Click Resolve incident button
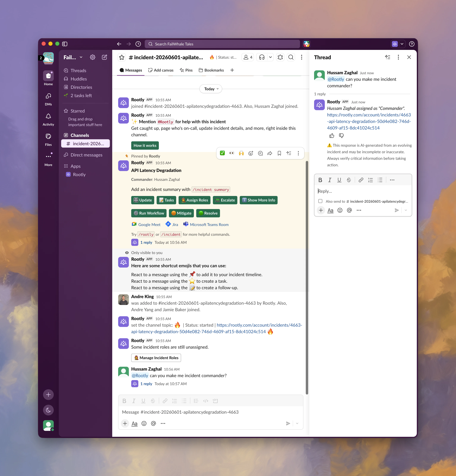 point(208,213)
